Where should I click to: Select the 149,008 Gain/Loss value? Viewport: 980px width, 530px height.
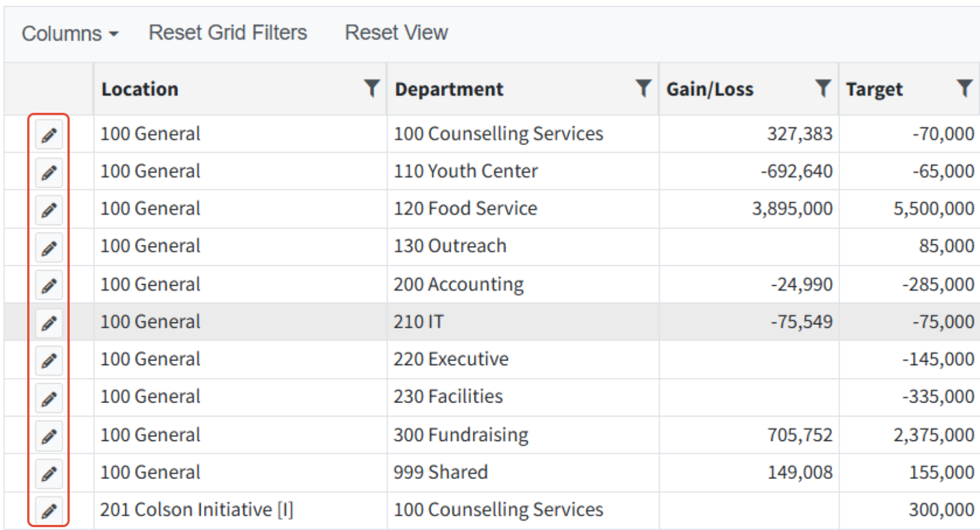800,473
